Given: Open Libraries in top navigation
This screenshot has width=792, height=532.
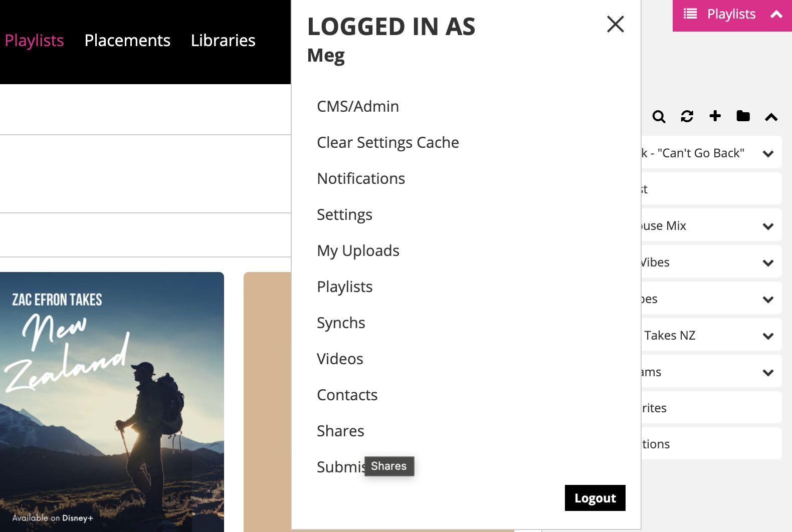Looking at the screenshot, I should (223, 41).
